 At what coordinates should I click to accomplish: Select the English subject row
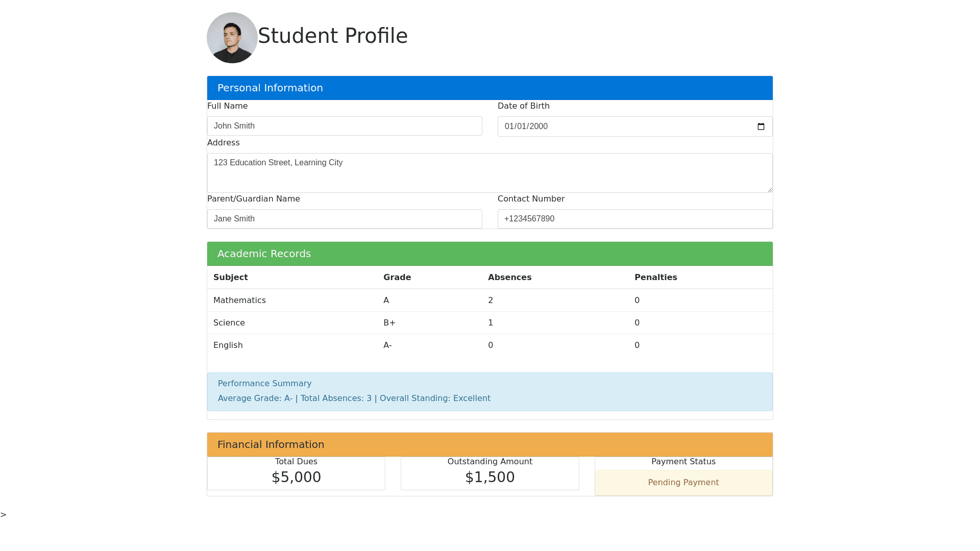(489, 345)
